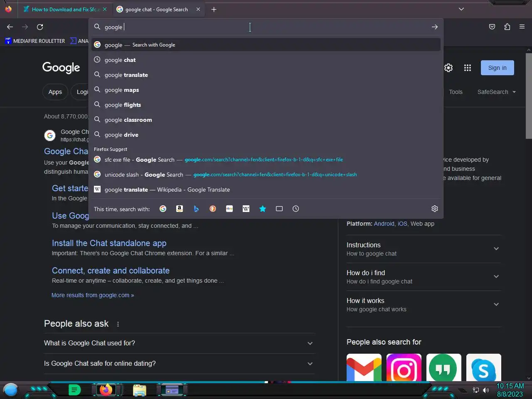Choose the 'google drive' suggestion

tap(266, 135)
